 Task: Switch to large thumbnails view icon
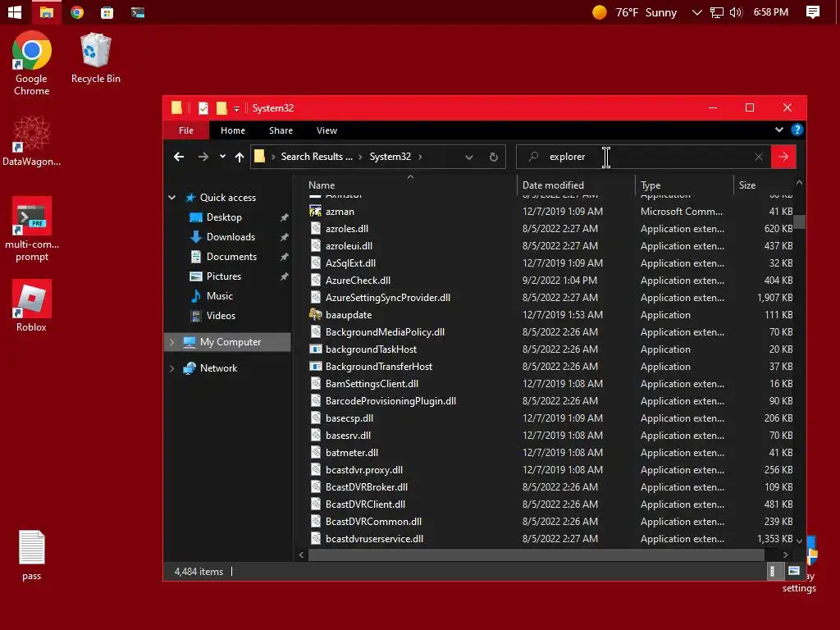793,571
